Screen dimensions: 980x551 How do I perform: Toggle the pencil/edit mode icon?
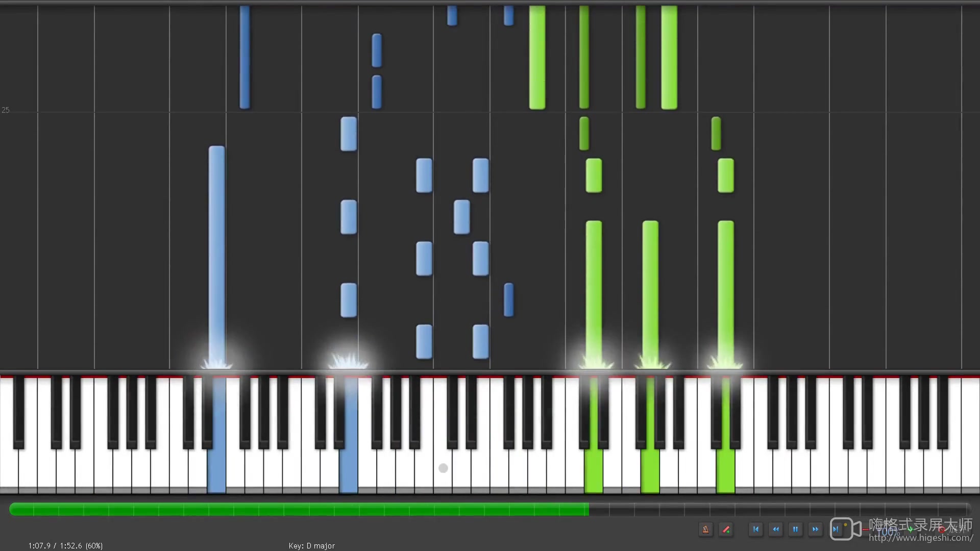point(726,530)
